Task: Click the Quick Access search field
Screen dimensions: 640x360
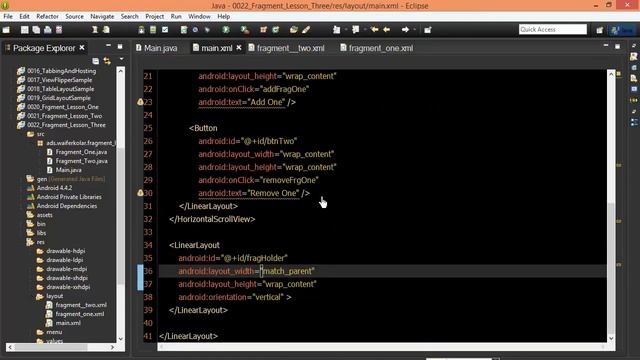Action: 553,29
